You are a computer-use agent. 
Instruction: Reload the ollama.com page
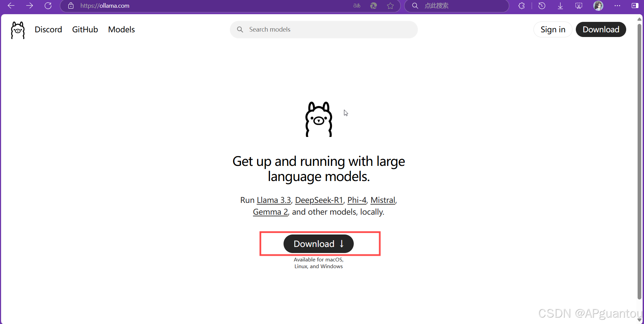(x=48, y=6)
